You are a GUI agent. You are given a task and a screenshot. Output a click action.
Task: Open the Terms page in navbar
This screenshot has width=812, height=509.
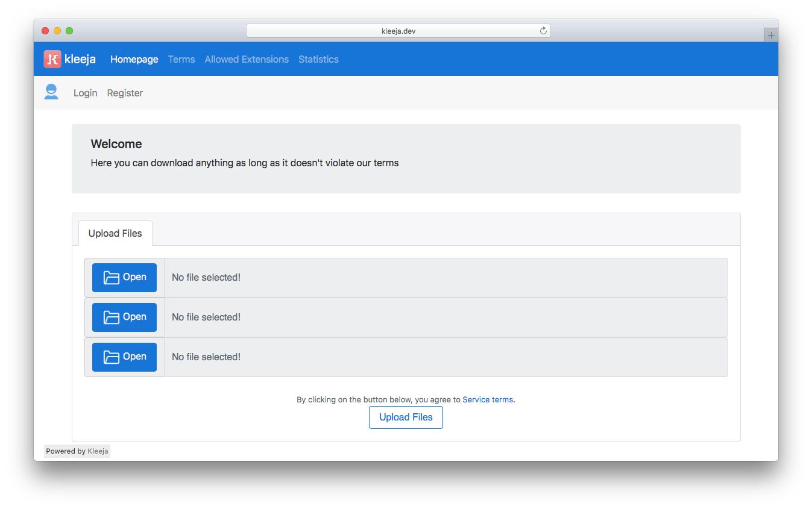point(181,59)
